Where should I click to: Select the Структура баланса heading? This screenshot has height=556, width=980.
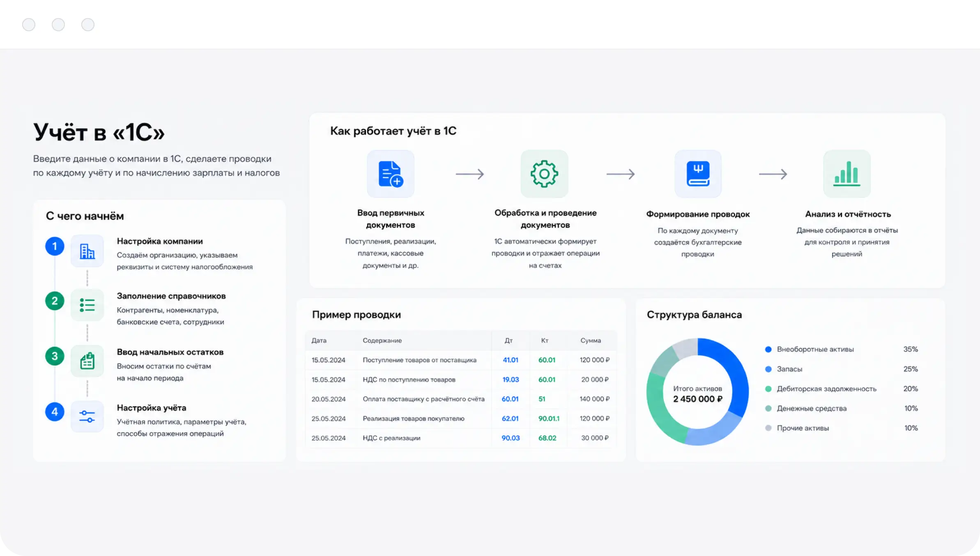pyautogui.click(x=694, y=315)
